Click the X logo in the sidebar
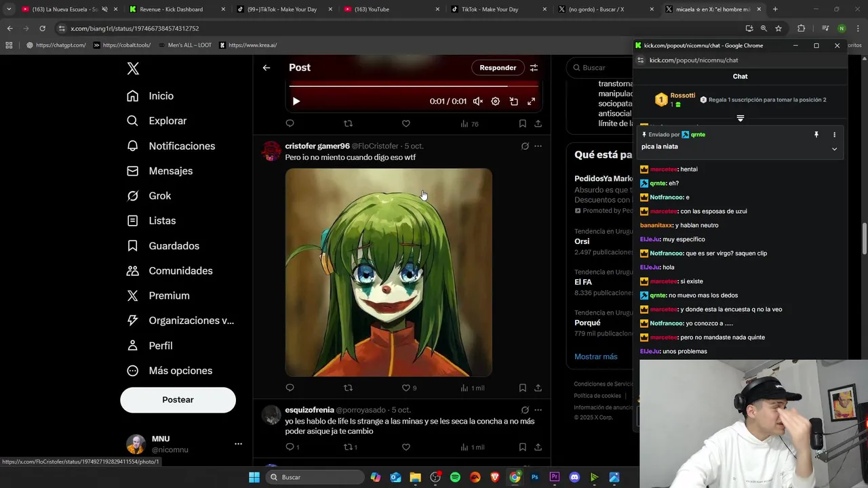The height and width of the screenshot is (488, 868). (x=133, y=68)
